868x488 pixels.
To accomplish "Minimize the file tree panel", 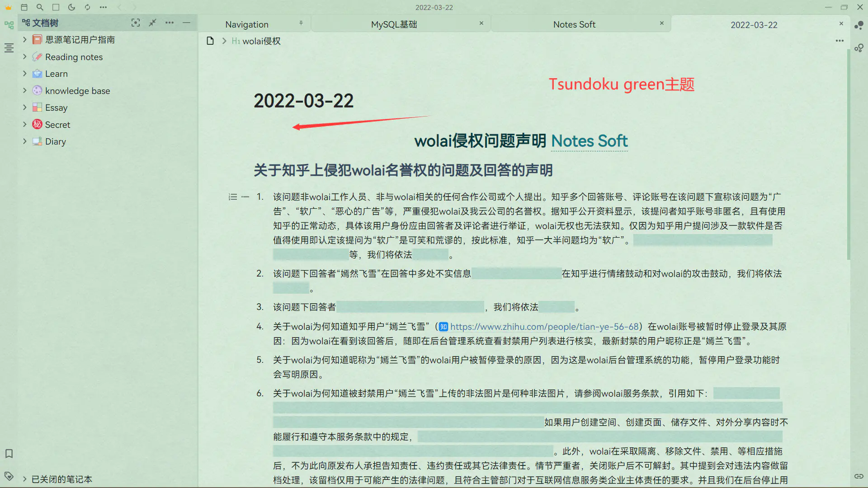I will [186, 23].
